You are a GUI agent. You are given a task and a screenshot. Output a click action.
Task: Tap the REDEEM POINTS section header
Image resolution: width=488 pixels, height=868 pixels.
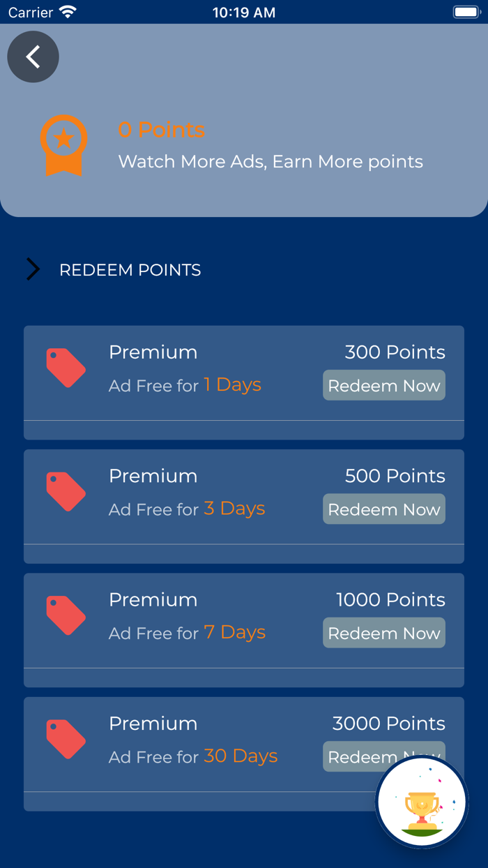130,270
